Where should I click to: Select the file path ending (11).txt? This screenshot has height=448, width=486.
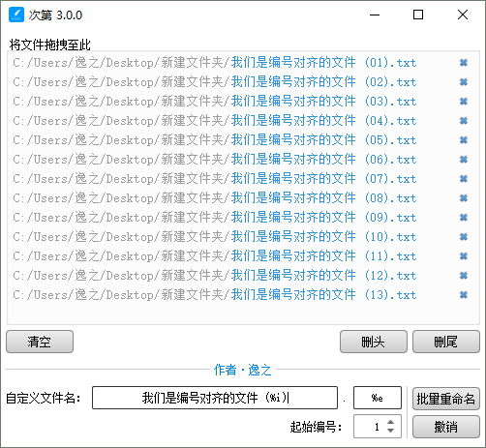215,256
